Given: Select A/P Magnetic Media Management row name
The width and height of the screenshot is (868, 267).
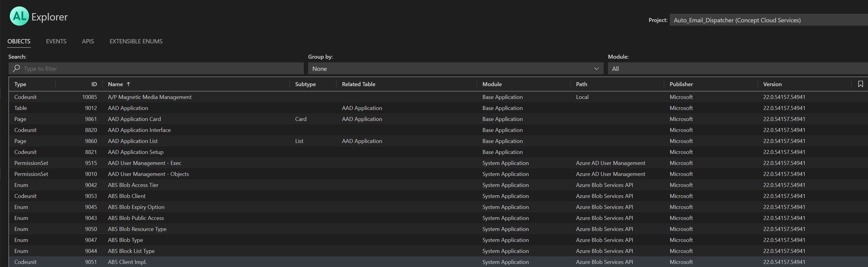Looking at the screenshot, I should click(150, 97).
